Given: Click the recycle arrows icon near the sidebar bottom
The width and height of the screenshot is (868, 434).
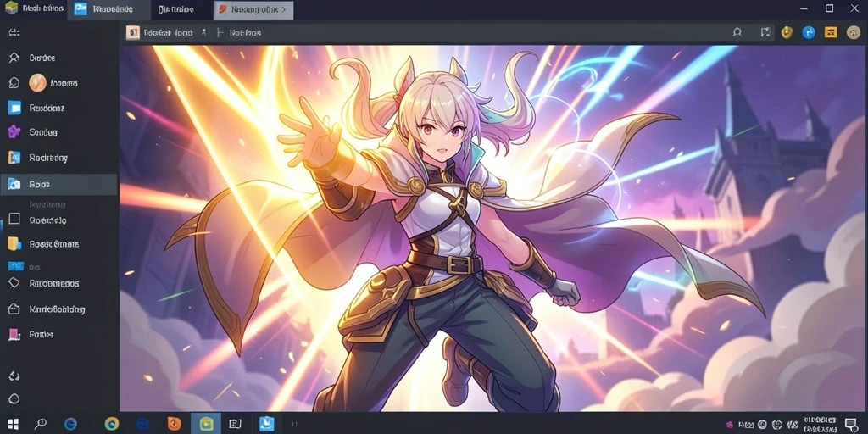Looking at the screenshot, I should [14, 376].
